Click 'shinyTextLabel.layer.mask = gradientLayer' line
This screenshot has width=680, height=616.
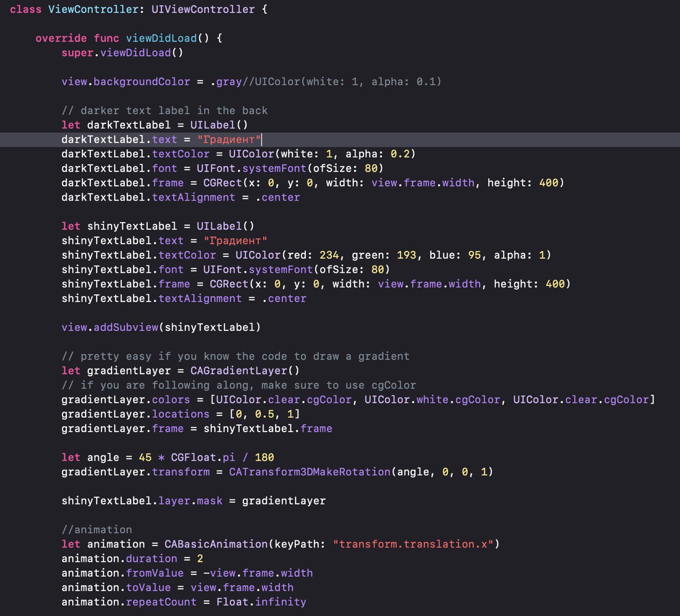193,501
